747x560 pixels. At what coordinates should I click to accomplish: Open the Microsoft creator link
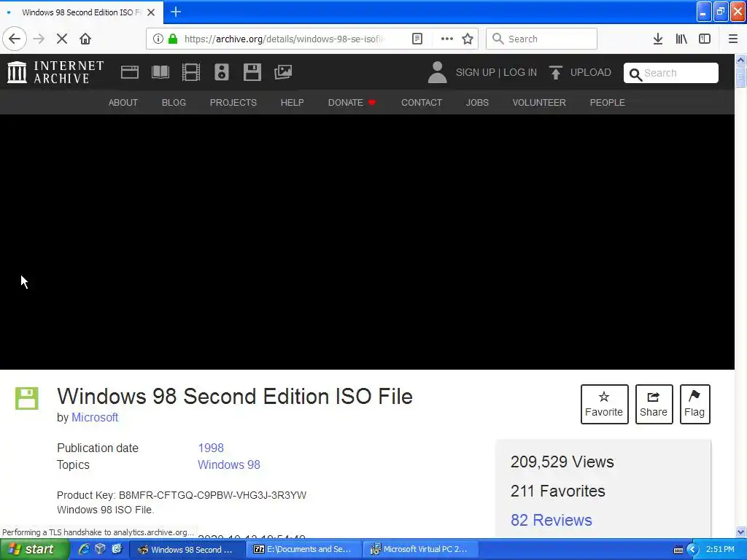[95, 417]
